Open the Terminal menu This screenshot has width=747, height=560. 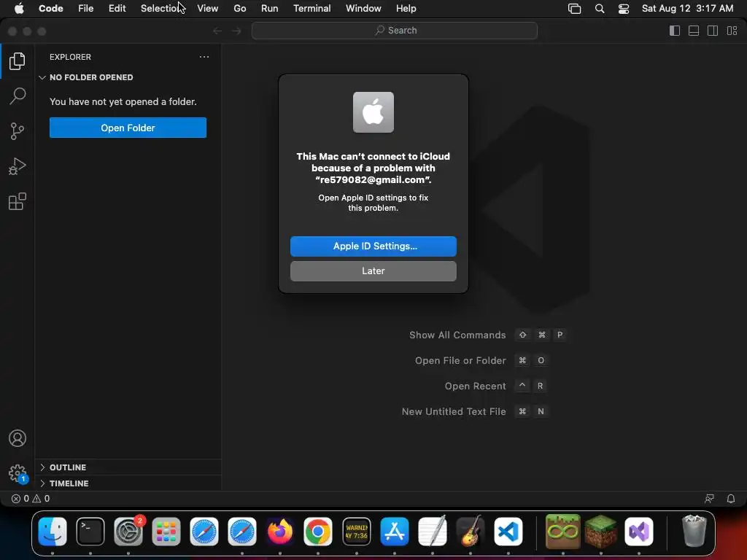[x=312, y=9]
